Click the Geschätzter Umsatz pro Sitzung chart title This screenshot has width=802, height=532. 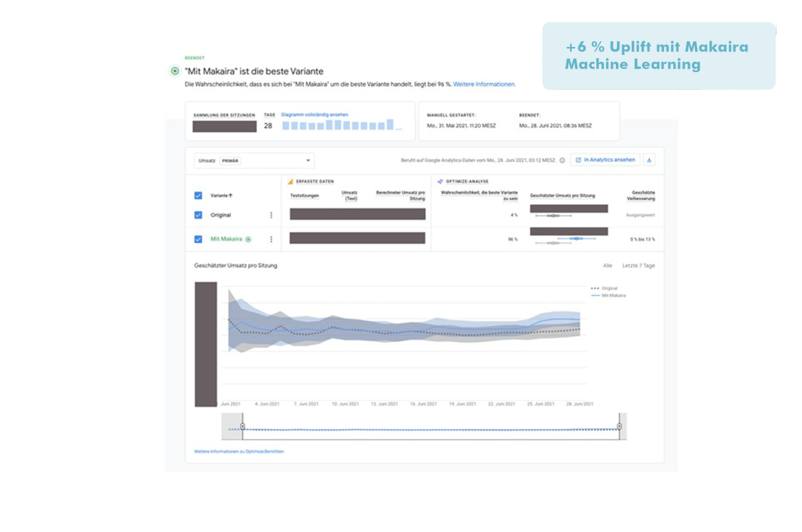(x=235, y=266)
